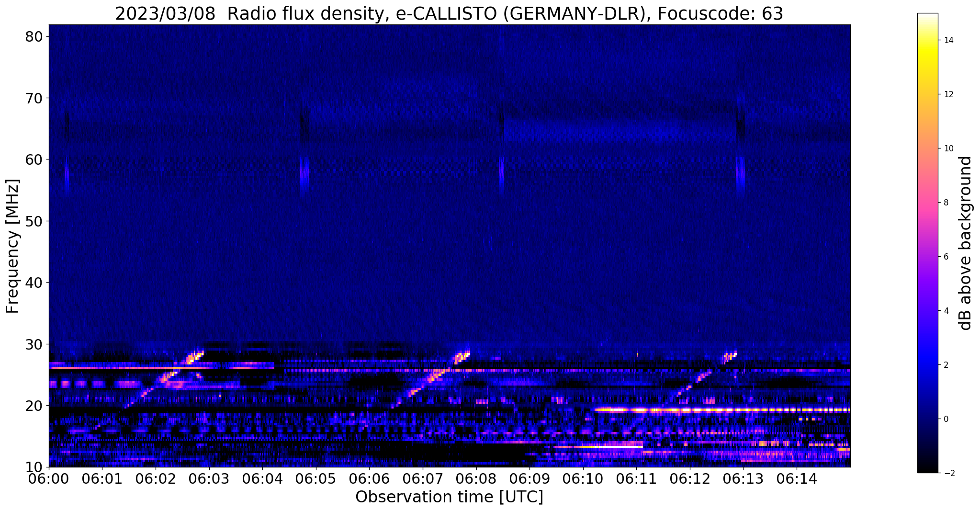Screen dimensions: 980x511
Task: Click the 60 MHz frequency tick label
Action: 34,159
